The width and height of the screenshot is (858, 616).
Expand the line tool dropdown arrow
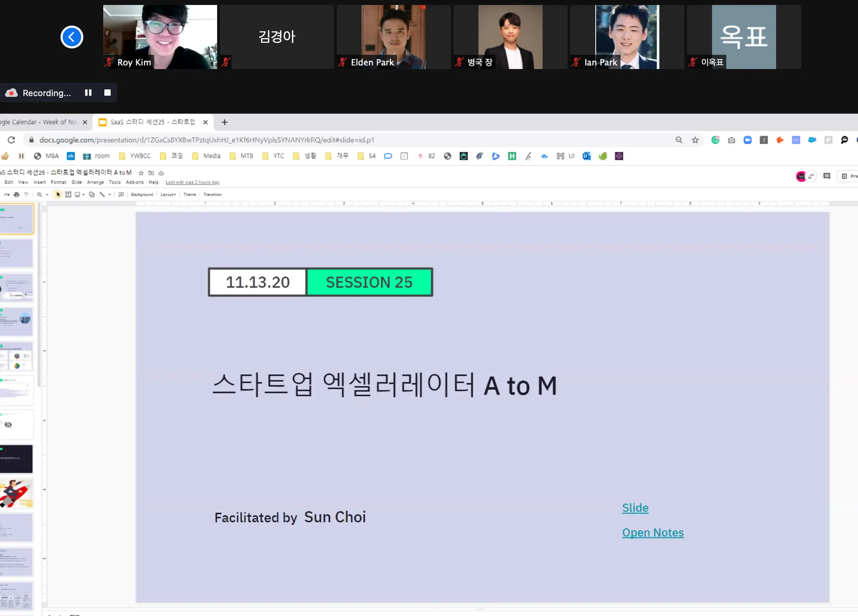(x=110, y=194)
